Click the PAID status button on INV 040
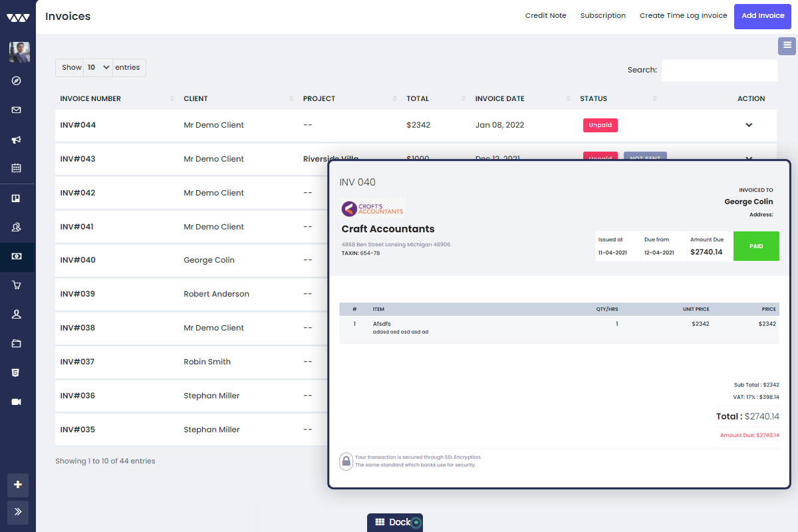 point(756,246)
